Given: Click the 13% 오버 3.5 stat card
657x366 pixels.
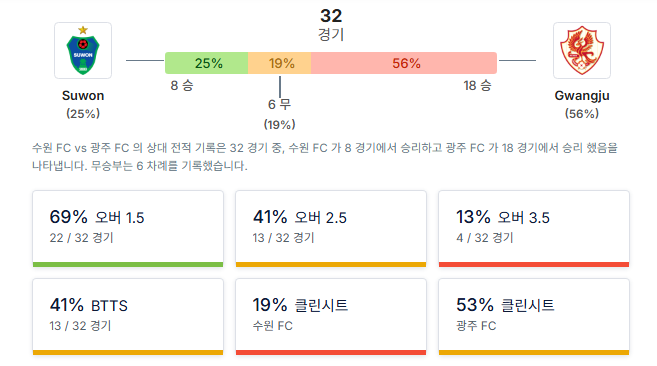Looking at the screenshot, I should pyautogui.click(x=534, y=229).
